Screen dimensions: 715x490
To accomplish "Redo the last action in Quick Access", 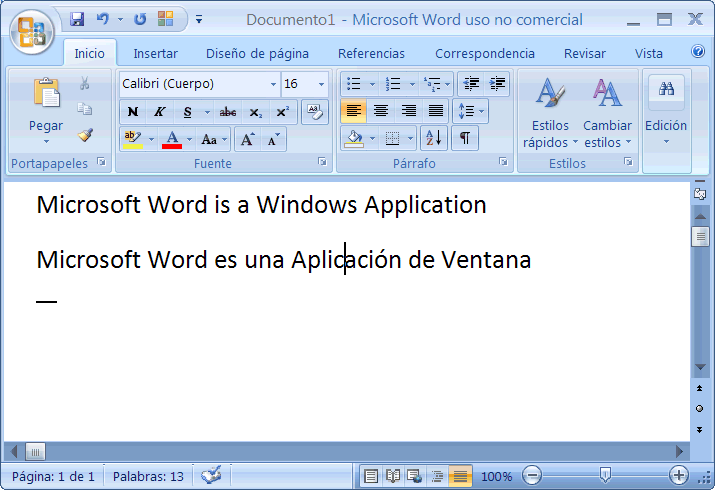I will tap(140, 19).
